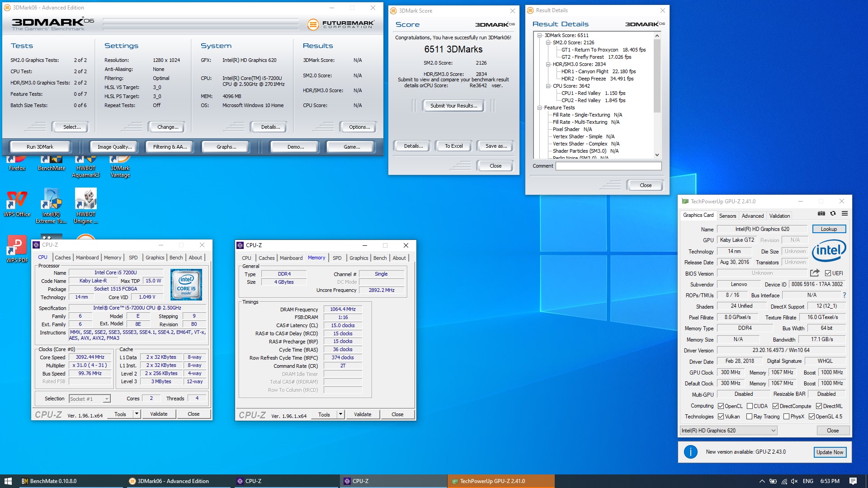The image size is (868, 488).
Task: Click the To Excel button
Action: coord(453,146)
